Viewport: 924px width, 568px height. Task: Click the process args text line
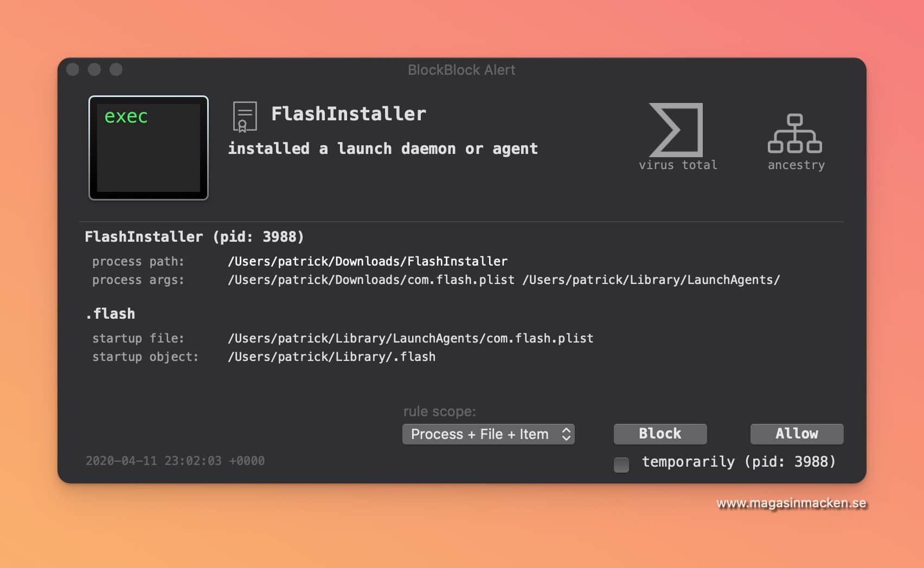(x=504, y=280)
